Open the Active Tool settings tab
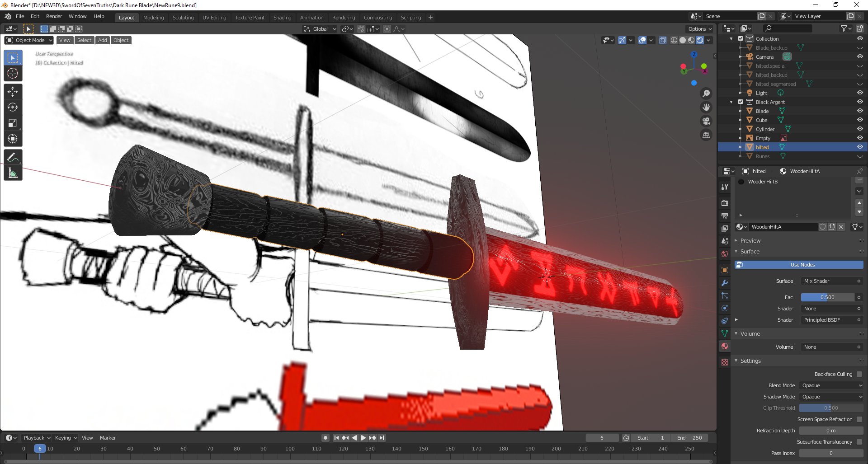The height and width of the screenshot is (464, 868). [725, 187]
